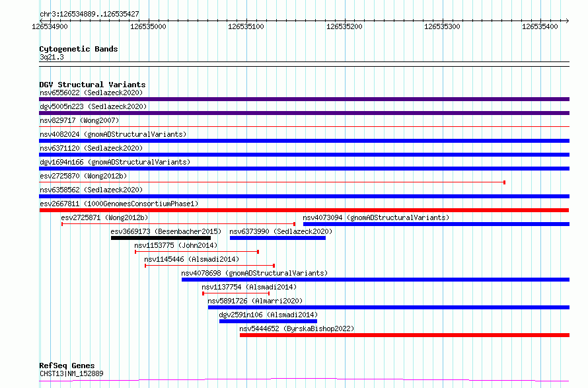Click the nsv6373990 (Sedlazeck2020) label

coord(281,231)
